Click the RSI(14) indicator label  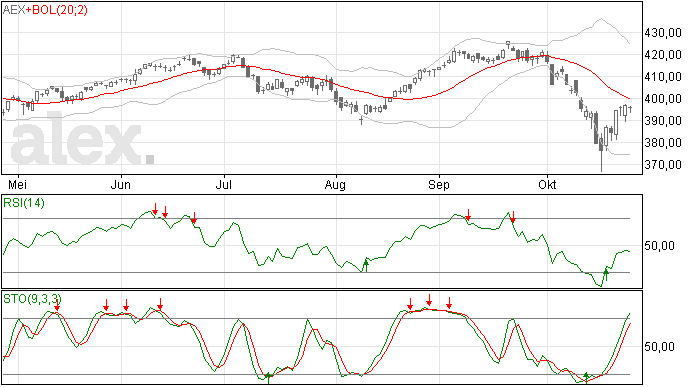pyautogui.click(x=24, y=203)
